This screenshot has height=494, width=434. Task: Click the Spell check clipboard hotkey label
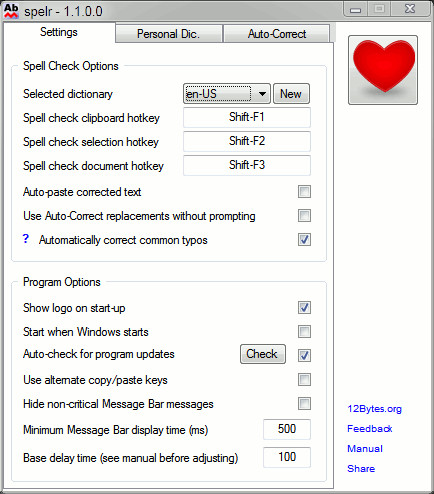tap(91, 118)
